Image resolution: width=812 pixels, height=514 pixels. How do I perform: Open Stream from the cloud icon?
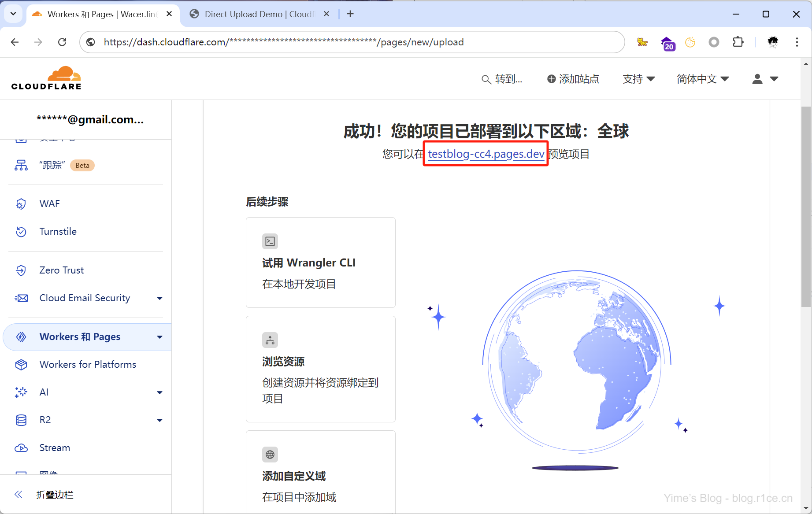tap(21, 448)
